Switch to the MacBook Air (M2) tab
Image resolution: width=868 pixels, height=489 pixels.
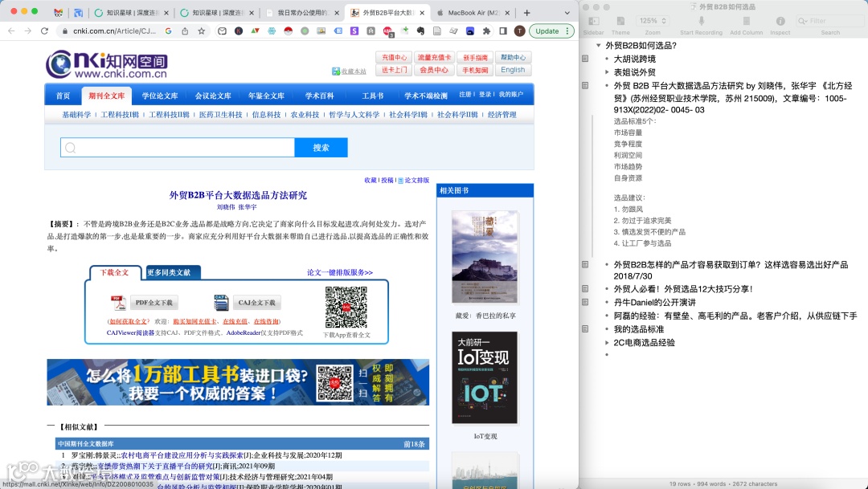473,13
